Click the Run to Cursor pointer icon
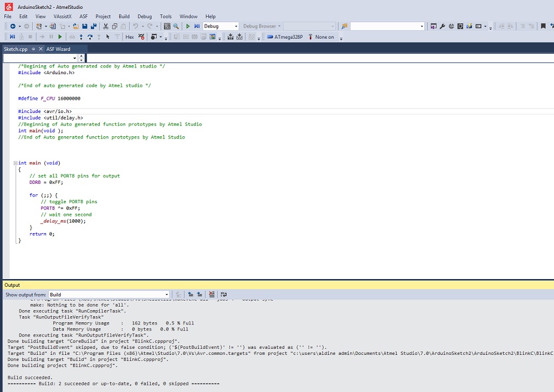The height and width of the screenshot is (392, 554). (108, 37)
